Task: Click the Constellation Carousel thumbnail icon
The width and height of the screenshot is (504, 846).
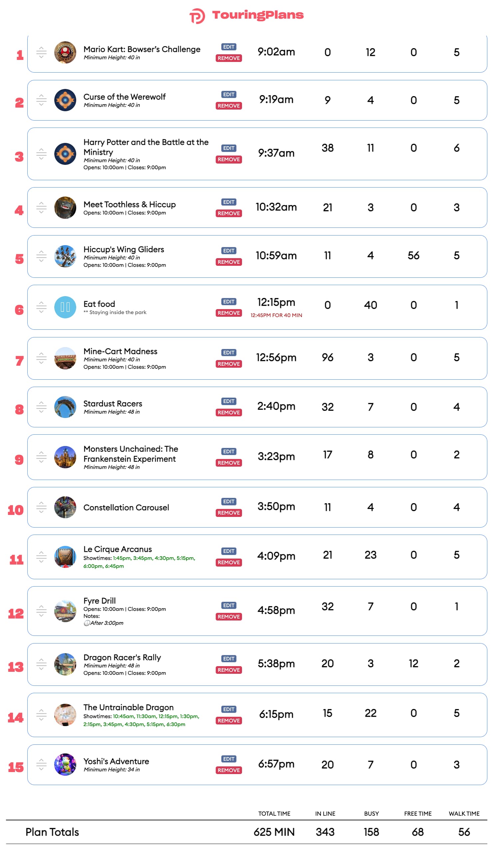Action: click(x=65, y=507)
